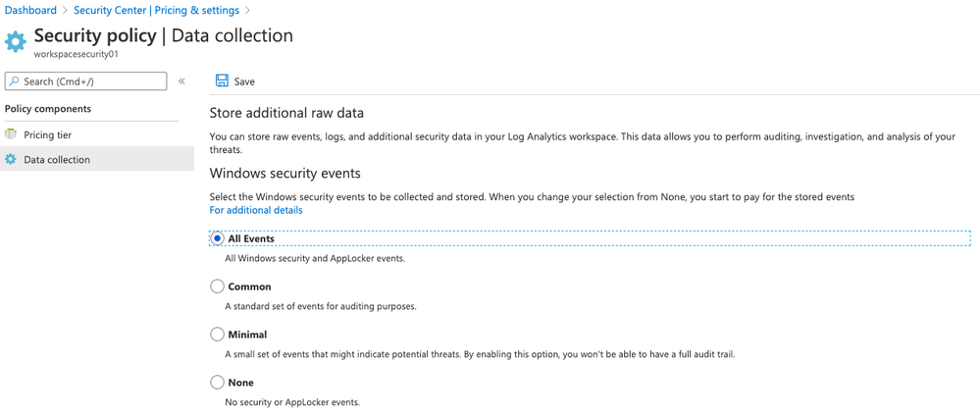Select the All Events radio button
Viewport: 980px width, 420px height.
click(218, 238)
